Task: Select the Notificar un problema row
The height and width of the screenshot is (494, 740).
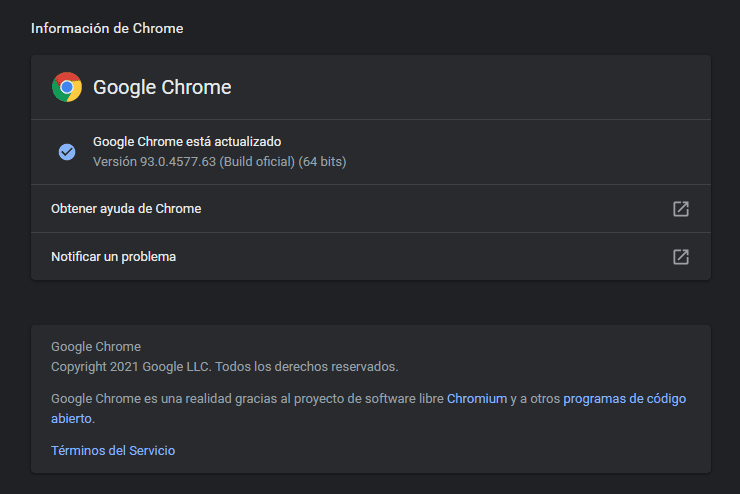Action: (x=370, y=257)
